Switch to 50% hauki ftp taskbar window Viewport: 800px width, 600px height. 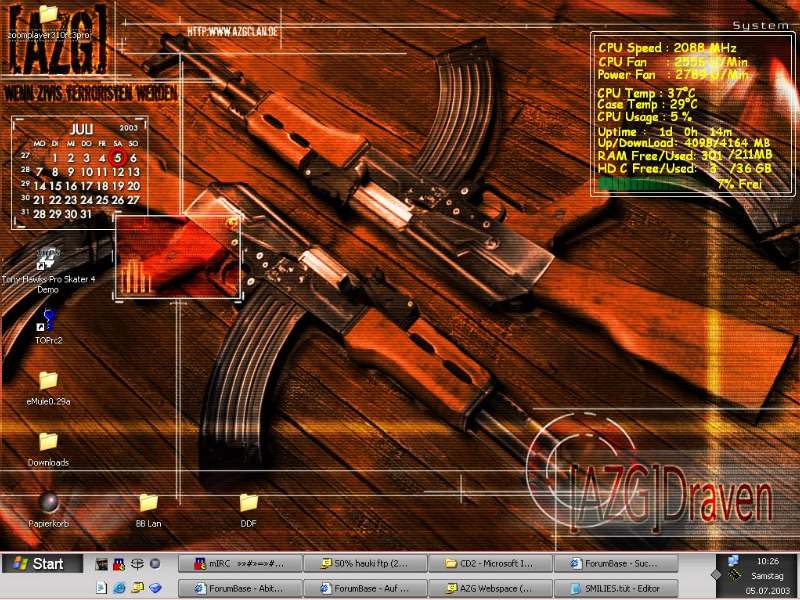coord(365,564)
